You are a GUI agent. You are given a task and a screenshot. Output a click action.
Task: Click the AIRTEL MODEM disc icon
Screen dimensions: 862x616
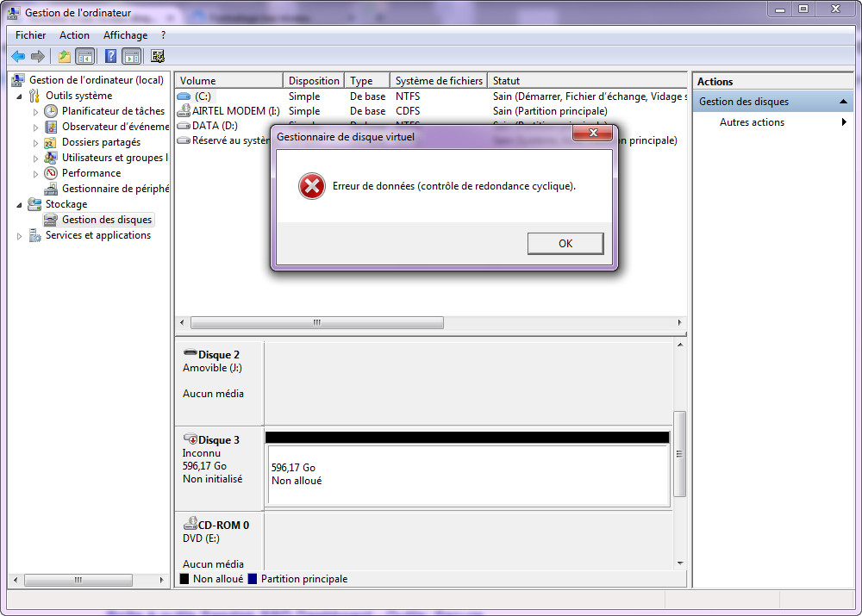click(184, 111)
